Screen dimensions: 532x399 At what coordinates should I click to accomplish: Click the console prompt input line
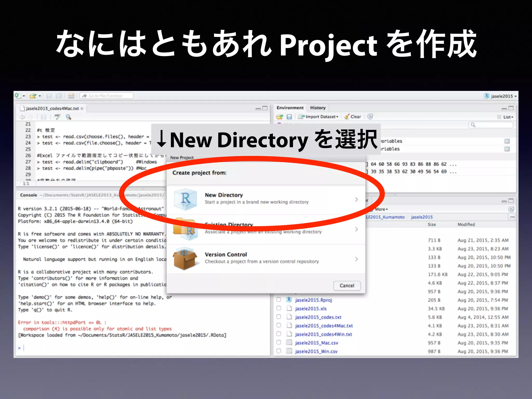[x=143, y=348]
